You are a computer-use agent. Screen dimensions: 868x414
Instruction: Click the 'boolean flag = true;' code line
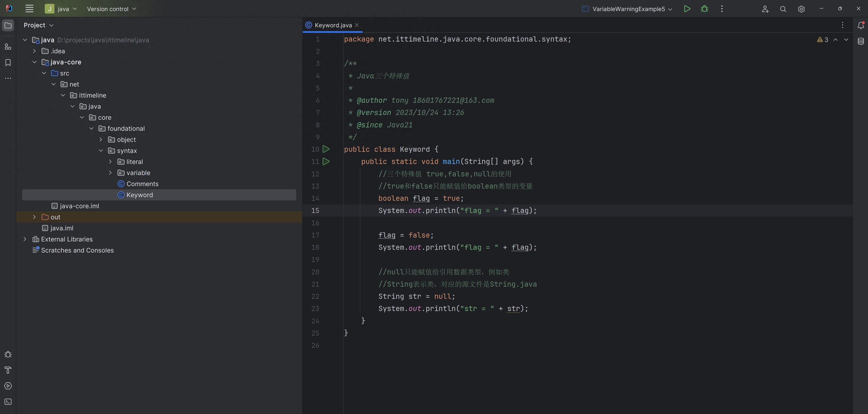pos(421,199)
